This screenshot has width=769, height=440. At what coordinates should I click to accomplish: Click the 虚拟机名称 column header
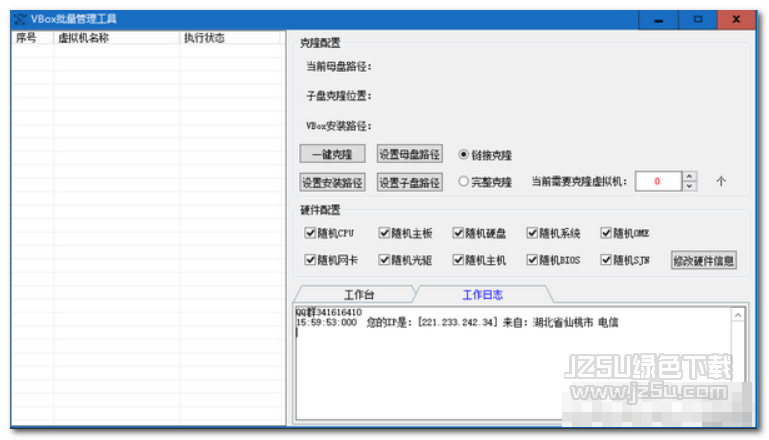click(117, 38)
